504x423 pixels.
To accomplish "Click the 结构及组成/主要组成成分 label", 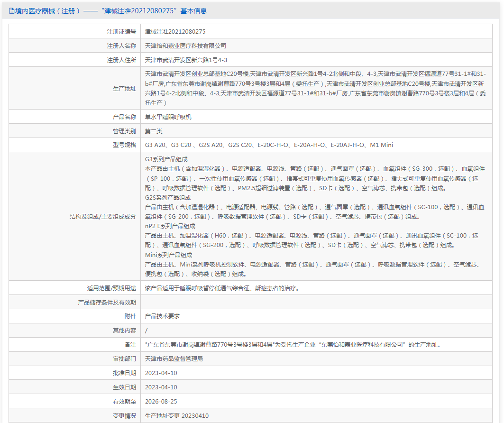I will point(103,217).
